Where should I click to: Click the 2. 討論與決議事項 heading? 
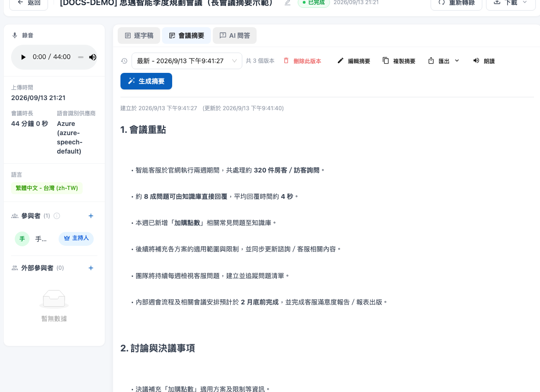[157, 348]
